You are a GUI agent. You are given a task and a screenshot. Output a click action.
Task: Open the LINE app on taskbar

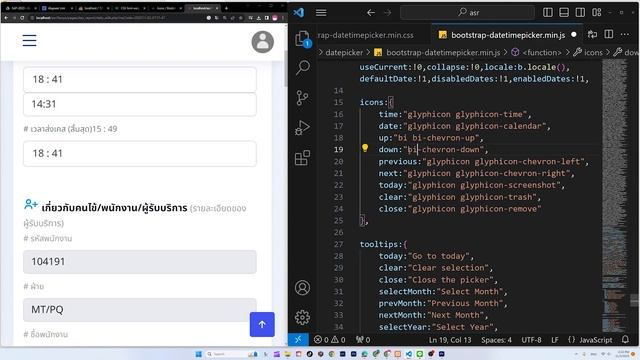click(x=420, y=354)
